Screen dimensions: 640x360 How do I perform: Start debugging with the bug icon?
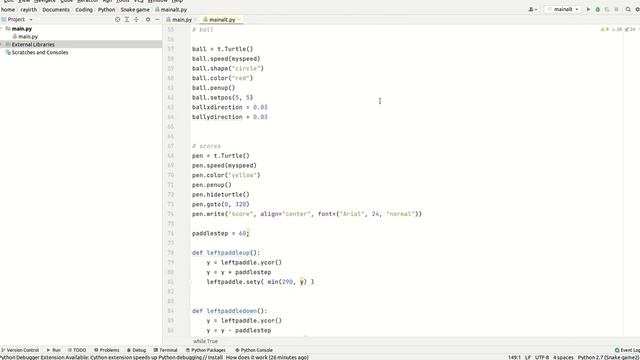tap(598, 9)
